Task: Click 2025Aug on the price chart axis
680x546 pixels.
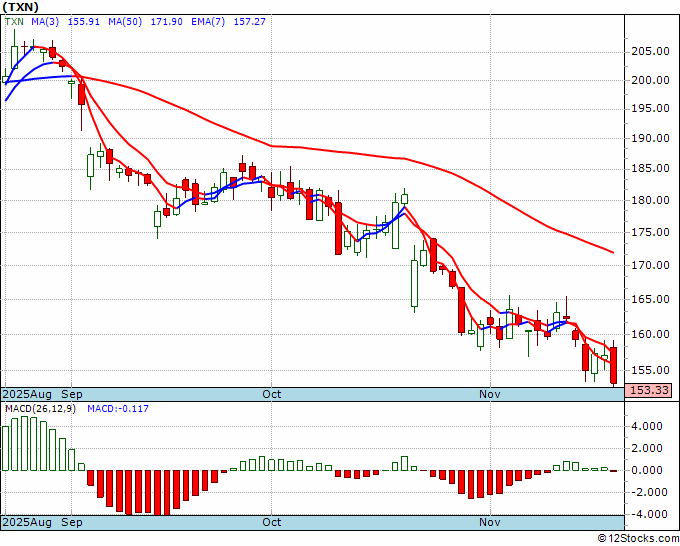Action: pos(27,394)
